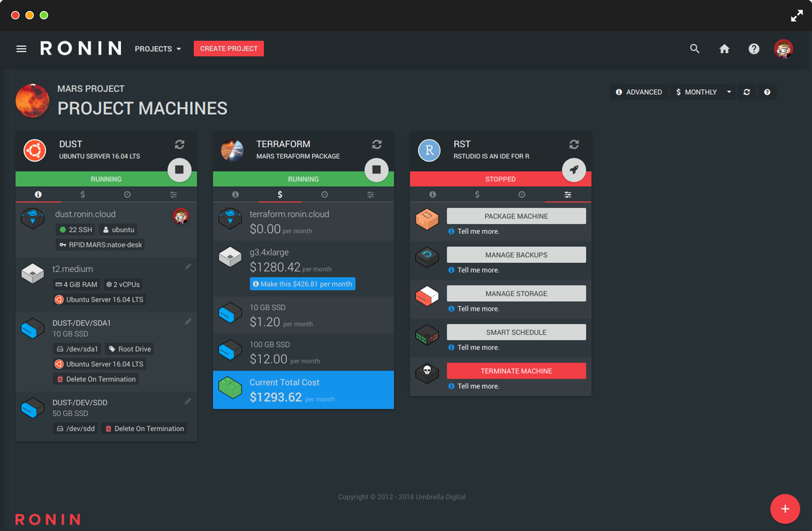Expand the PROJECTS dropdown

pos(158,49)
